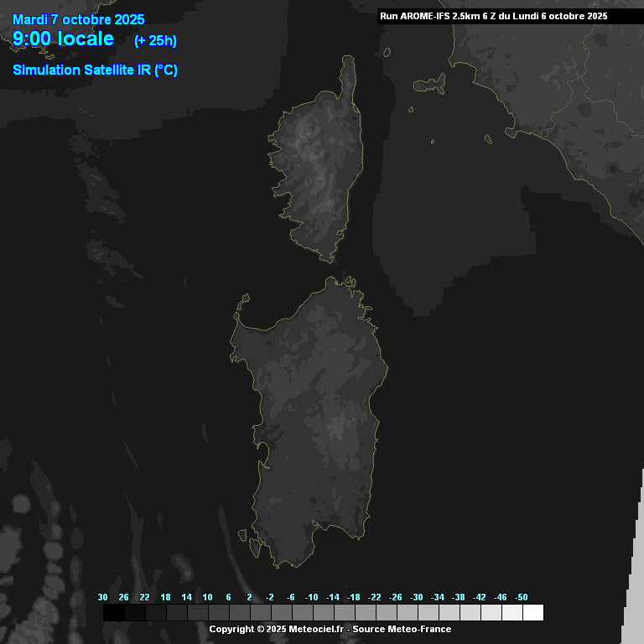Viewport: 644px width, 644px height.
Task: Choose the legend swatch labeled -10
Action: [323, 613]
